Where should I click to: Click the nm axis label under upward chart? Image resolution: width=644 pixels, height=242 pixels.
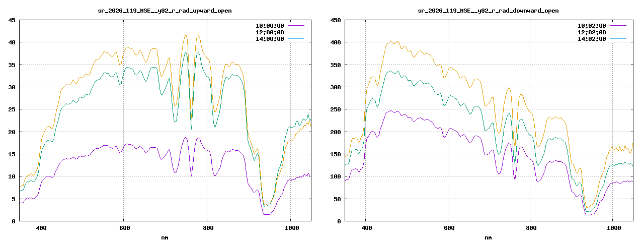(x=165, y=237)
